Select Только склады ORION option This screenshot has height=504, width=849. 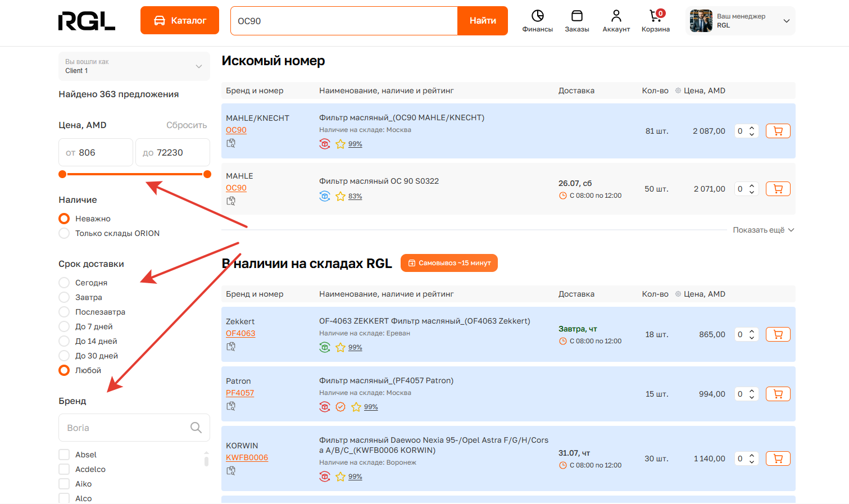pos(64,233)
